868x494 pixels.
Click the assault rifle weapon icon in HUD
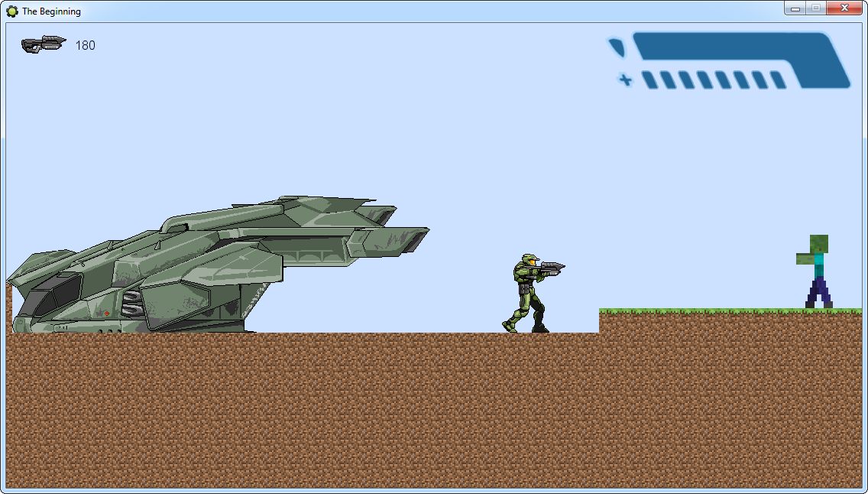(x=44, y=44)
